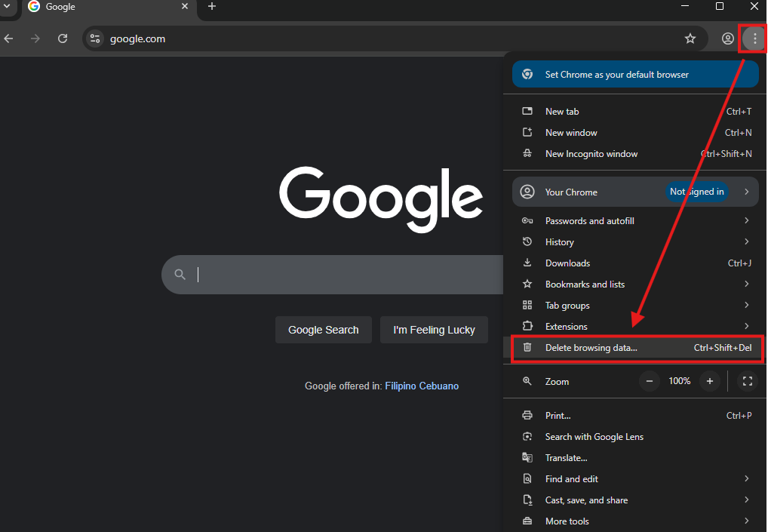Image resolution: width=768 pixels, height=532 pixels.
Task: Switch language using the Filipino link
Action: (402, 386)
